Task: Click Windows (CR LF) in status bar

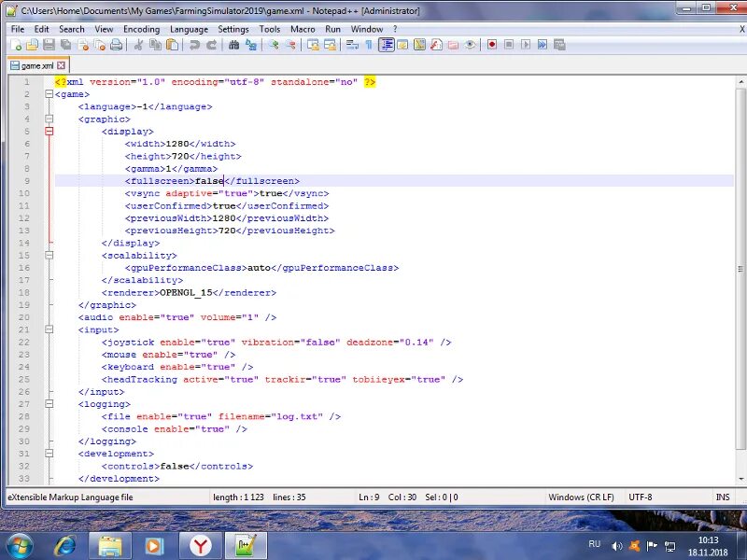Action: tap(581, 497)
